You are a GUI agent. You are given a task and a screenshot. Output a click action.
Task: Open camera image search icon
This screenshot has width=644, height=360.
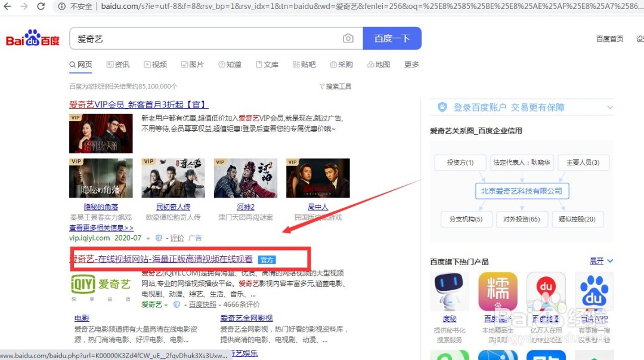pos(348,38)
